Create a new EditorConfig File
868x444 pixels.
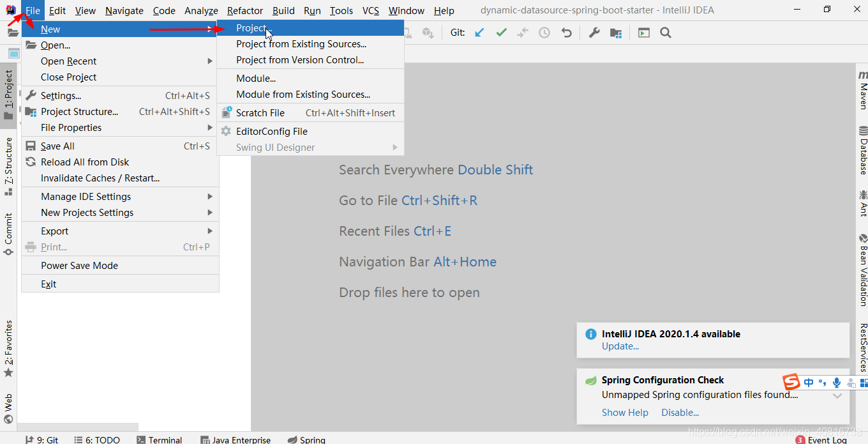click(x=310, y=132)
